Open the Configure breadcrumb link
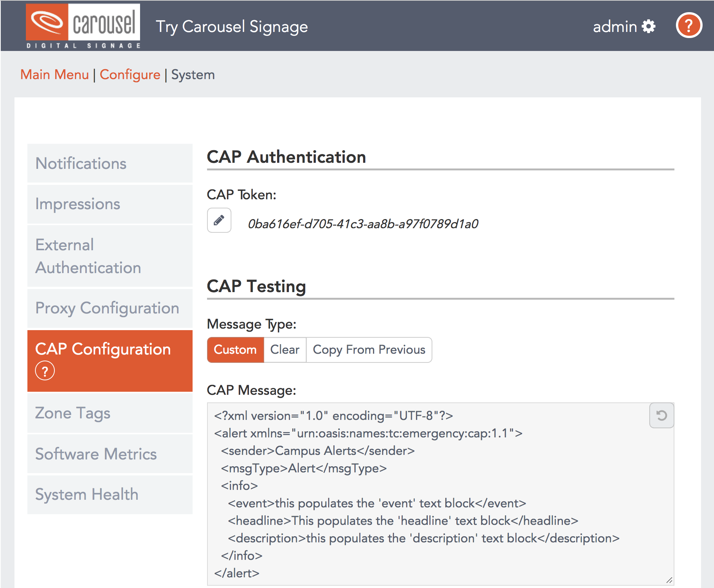The height and width of the screenshot is (588, 714). 130,75
